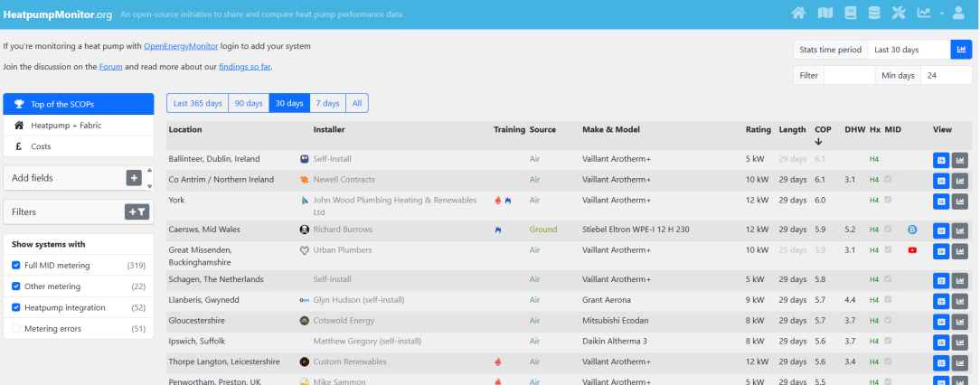This screenshot has height=385, width=980.
Task: Toggle Heatpump integration checkbox
Action: [x=16, y=307]
